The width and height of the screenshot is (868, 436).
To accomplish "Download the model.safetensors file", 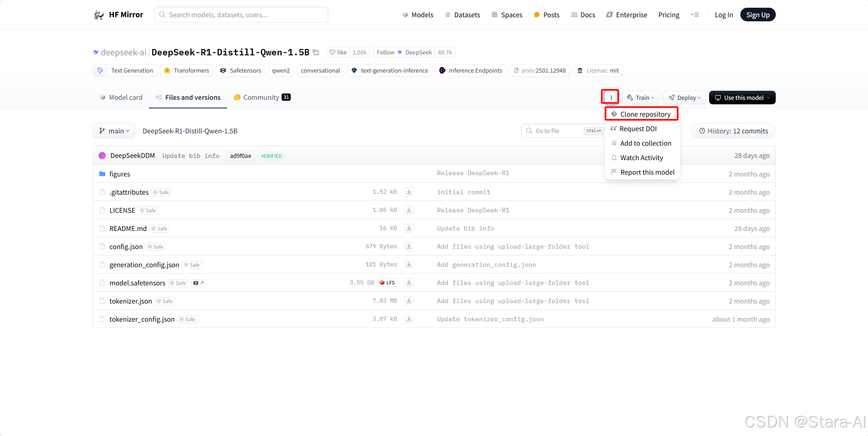I will pos(409,283).
